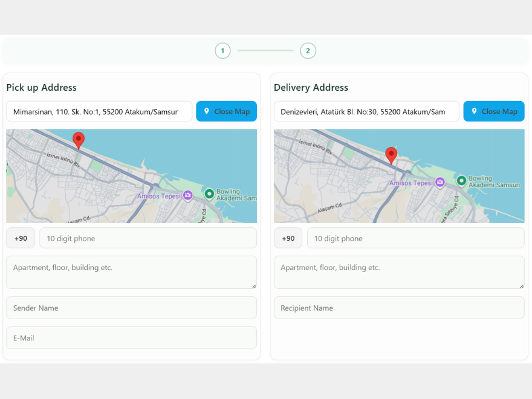Image resolution: width=532 pixels, height=399 pixels.
Task: Click the Pick up textarea resize handle
Action: pyautogui.click(x=254, y=287)
